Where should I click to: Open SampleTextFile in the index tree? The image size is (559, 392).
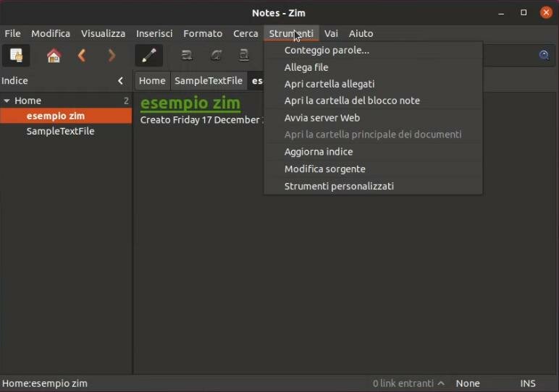[x=66, y=132]
